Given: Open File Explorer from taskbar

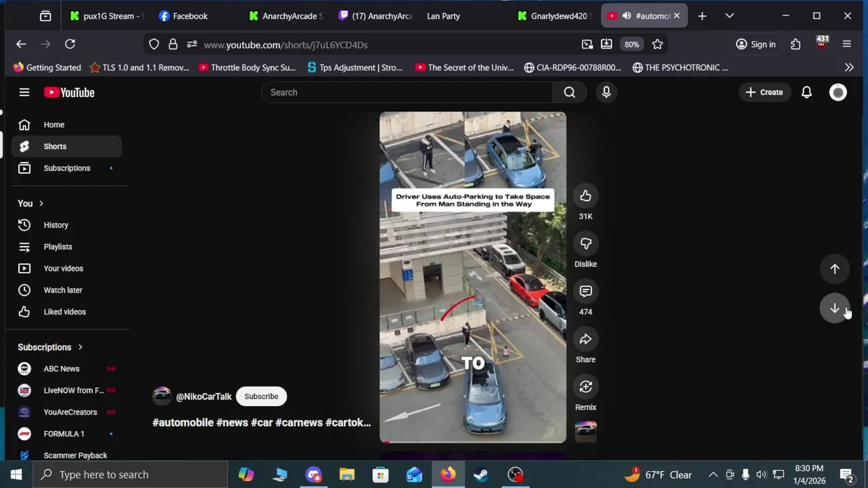Looking at the screenshot, I should tap(347, 474).
